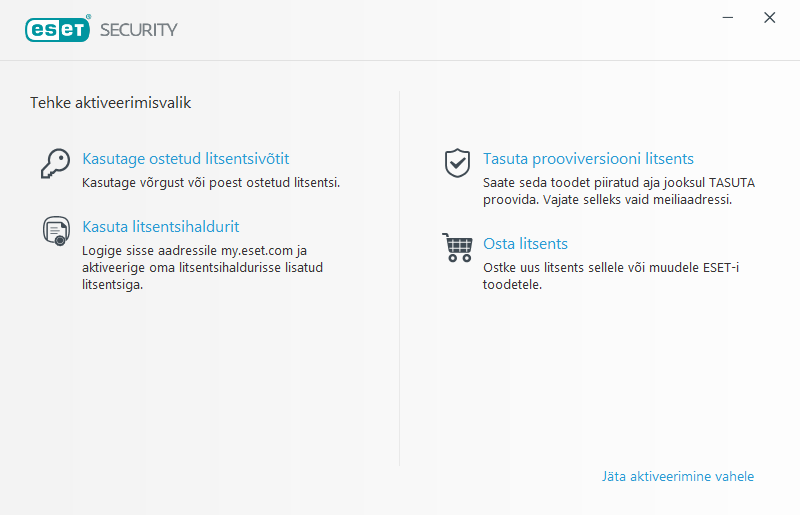The width and height of the screenshot is (800, 515).
Task: Click the license manager document icon
Action: (55, 231)
